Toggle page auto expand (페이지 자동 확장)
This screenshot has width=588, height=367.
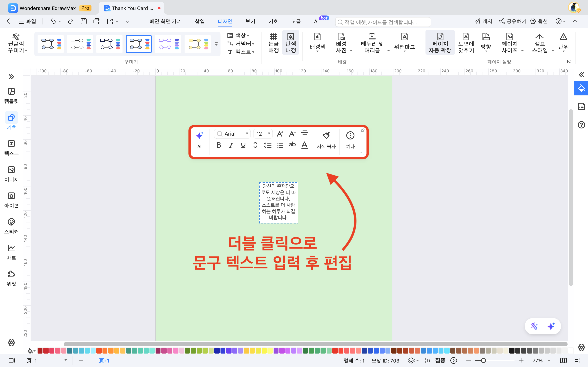tap(440, 43)
